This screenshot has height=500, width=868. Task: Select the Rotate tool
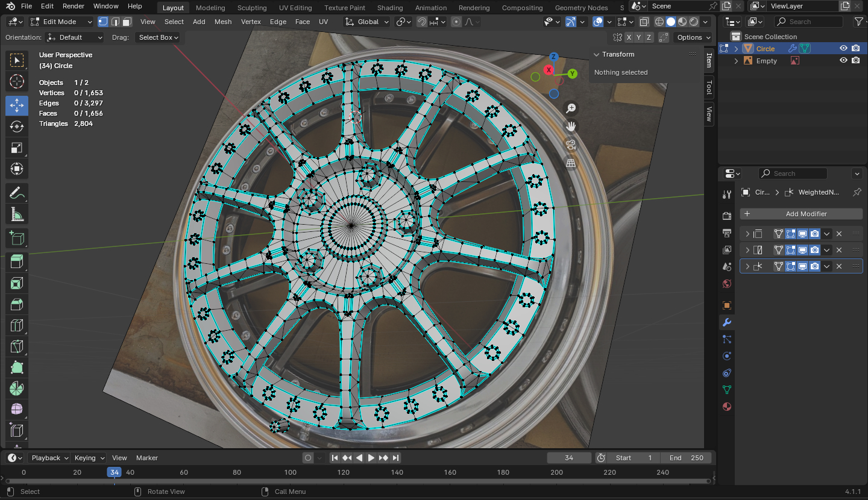pyautogui.click(x=17, y=127)
